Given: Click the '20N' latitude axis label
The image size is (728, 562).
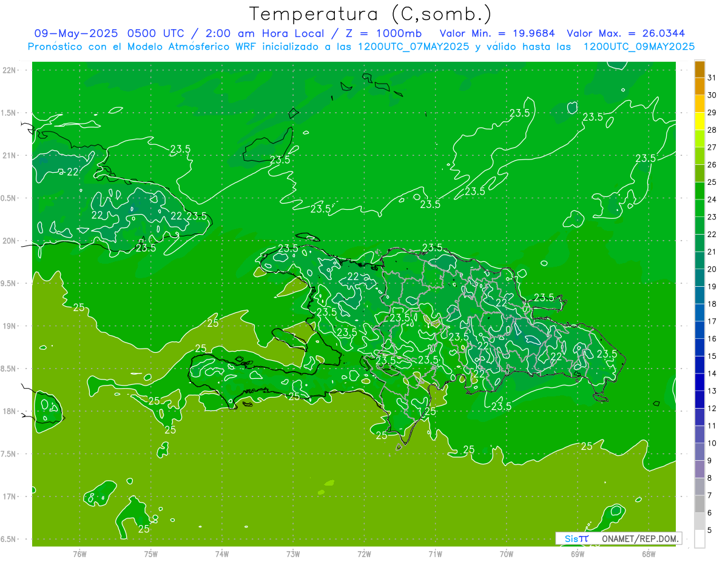Looking at the screenshot, I should click(10, 241).
